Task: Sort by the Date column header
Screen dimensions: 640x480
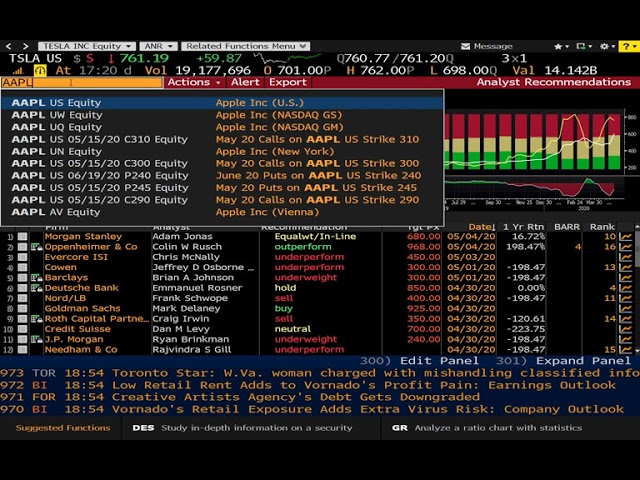Action: pos(482,227)
